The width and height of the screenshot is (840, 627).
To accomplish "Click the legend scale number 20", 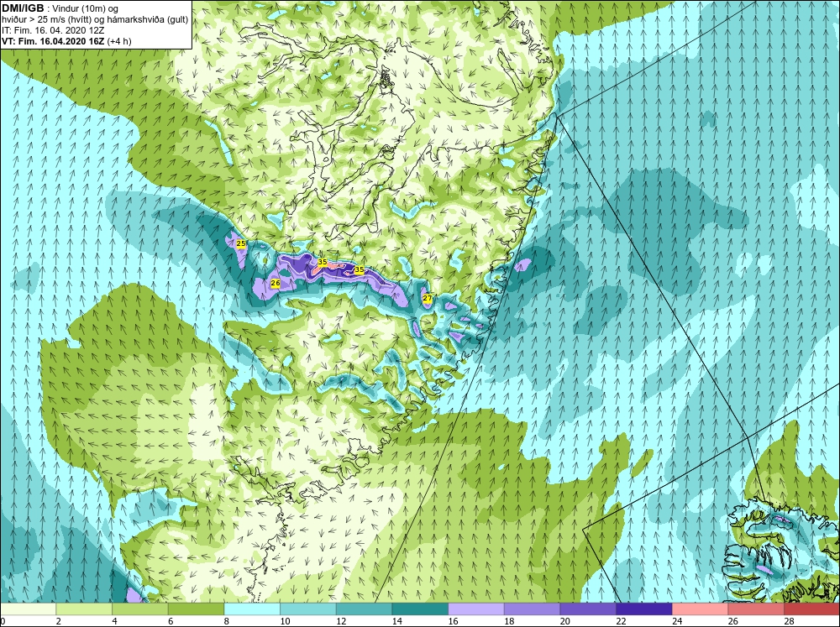I will pyautogui.click(x=565, y=621).
